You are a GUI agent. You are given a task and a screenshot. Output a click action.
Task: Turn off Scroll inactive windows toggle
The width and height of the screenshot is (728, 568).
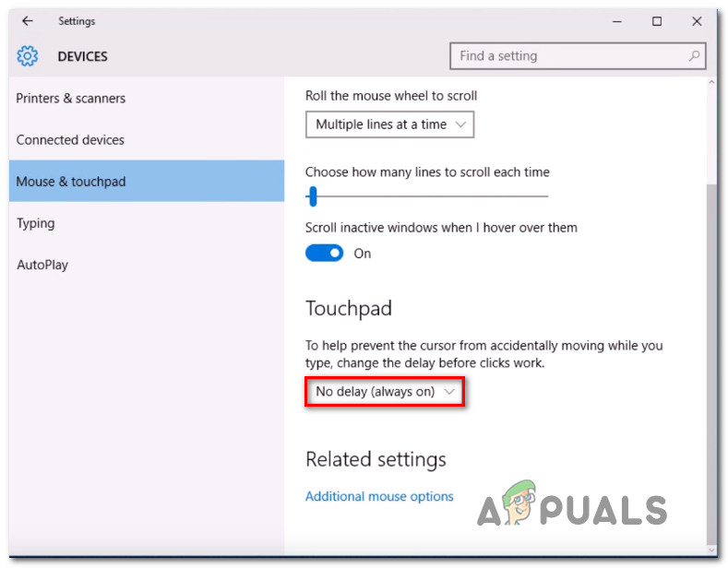point(324,254)
